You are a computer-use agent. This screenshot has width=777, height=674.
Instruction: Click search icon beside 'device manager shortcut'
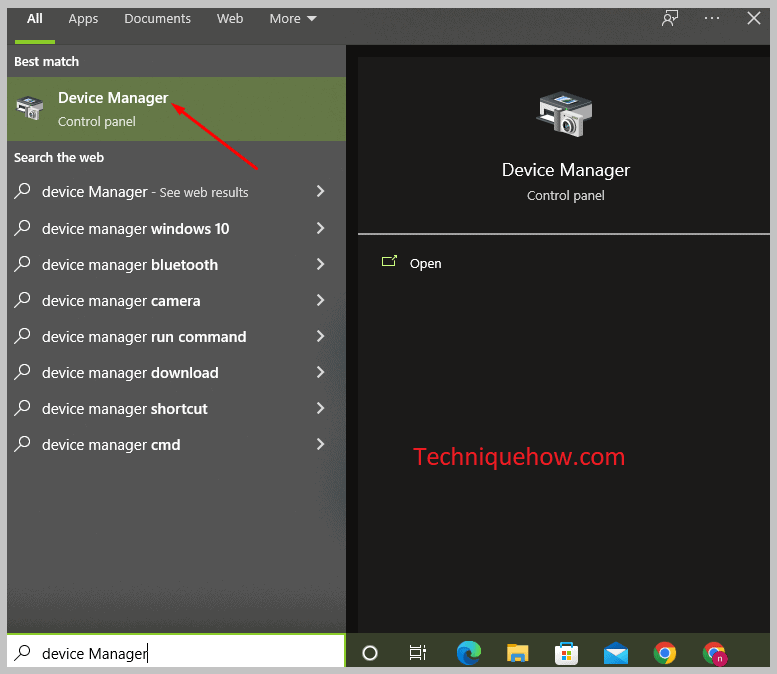[x=22, y=408]
